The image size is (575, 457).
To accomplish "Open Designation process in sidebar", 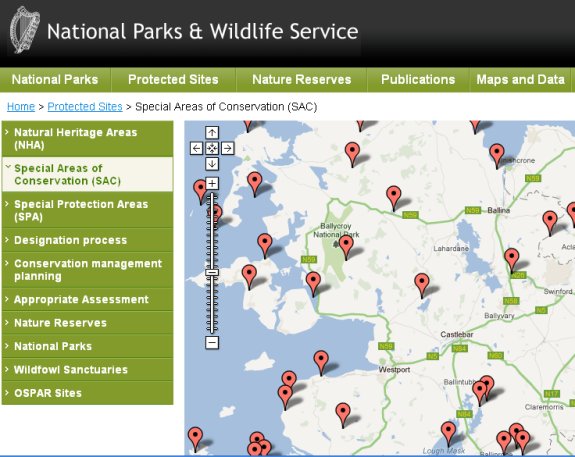I will [x=87, y=240].
